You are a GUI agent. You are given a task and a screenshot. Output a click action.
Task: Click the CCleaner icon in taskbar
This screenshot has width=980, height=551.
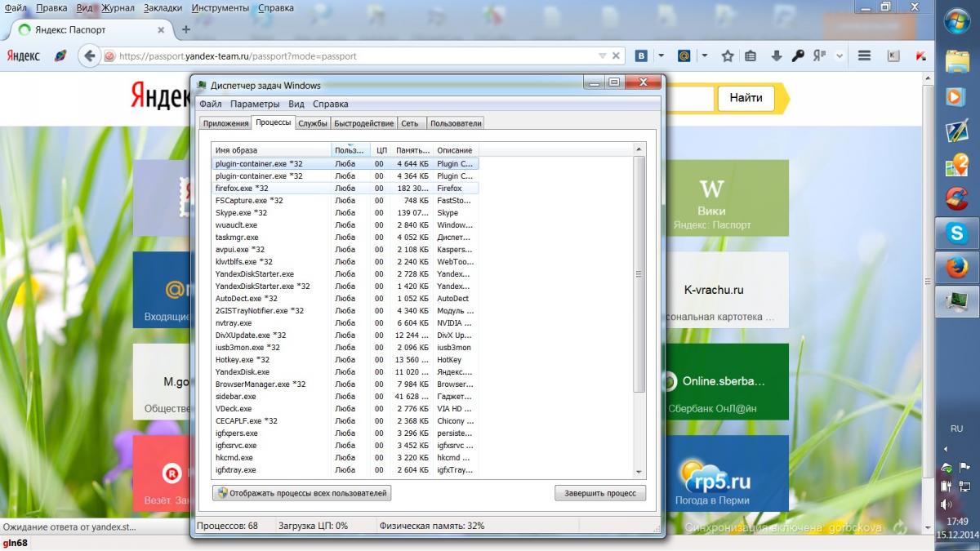[956, 197]
